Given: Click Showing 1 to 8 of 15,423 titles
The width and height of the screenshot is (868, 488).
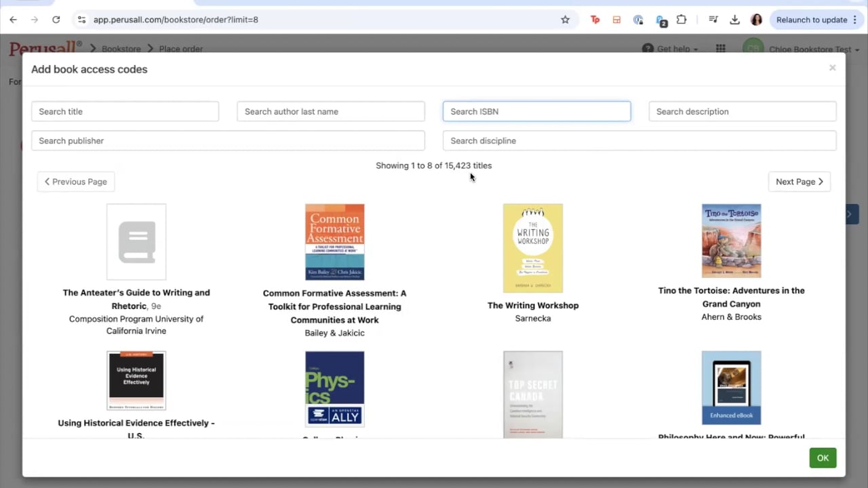Looking at the screenshot, I should click(434, 165).
